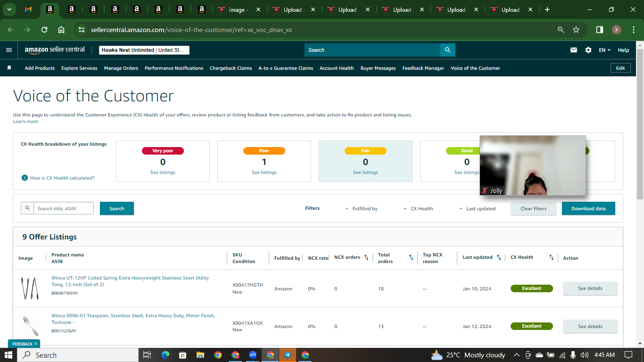The width and height of the screenshot is (644, 362).
Task: Open the Chrome profile avatar
Action: click(617, 30)
